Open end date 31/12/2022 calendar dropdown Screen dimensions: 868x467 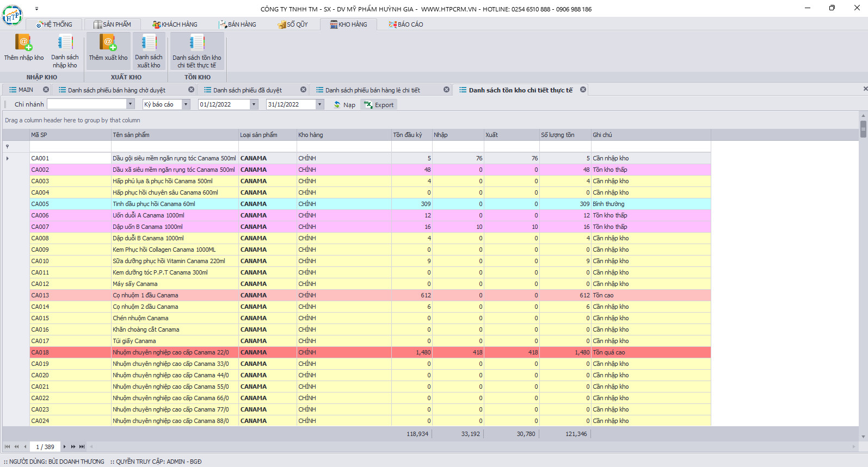pos(320,104)
